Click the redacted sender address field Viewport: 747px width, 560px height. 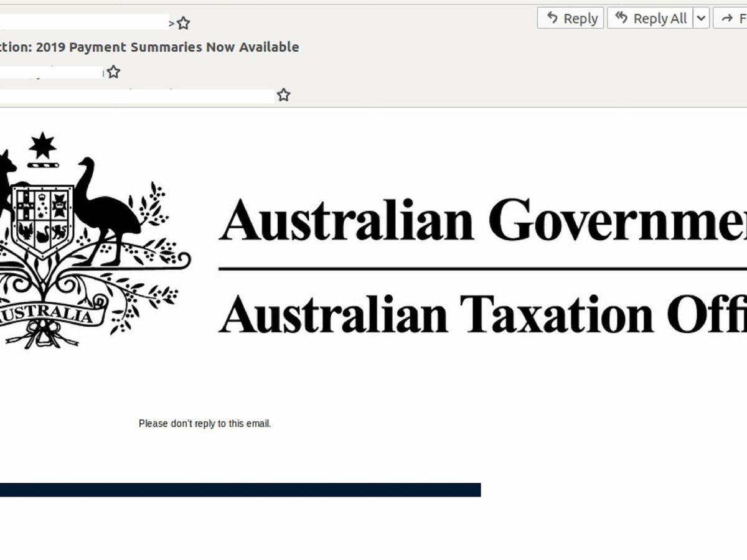(x=84, y=24)
